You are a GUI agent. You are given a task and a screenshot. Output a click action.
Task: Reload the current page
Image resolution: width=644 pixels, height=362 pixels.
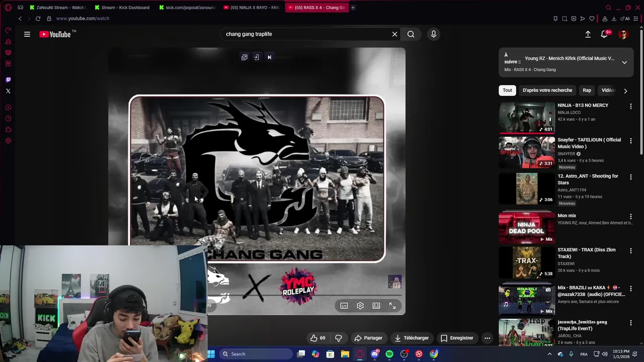click(38, 19)
